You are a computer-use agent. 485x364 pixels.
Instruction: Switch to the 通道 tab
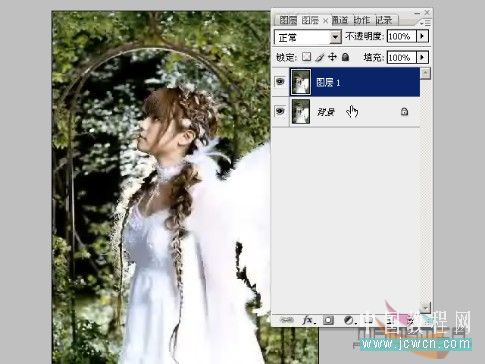[340, 20]
